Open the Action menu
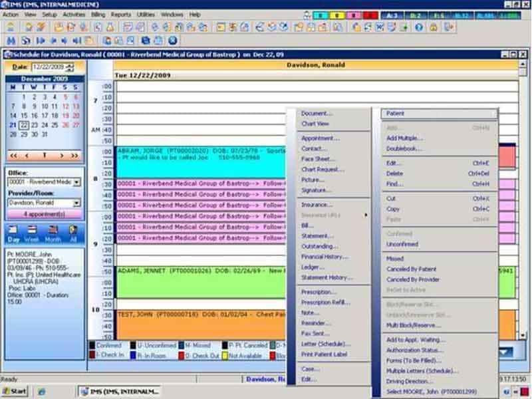The image size is (532, 399). (11, 15)
